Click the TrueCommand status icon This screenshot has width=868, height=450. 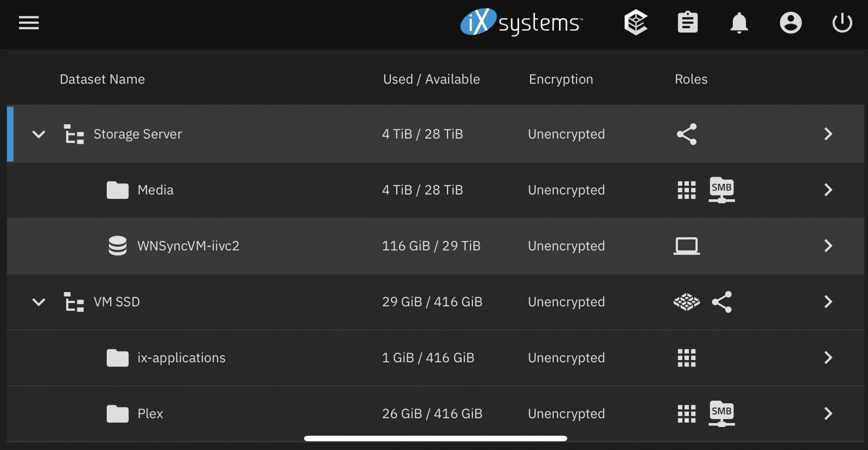[636, 23]
